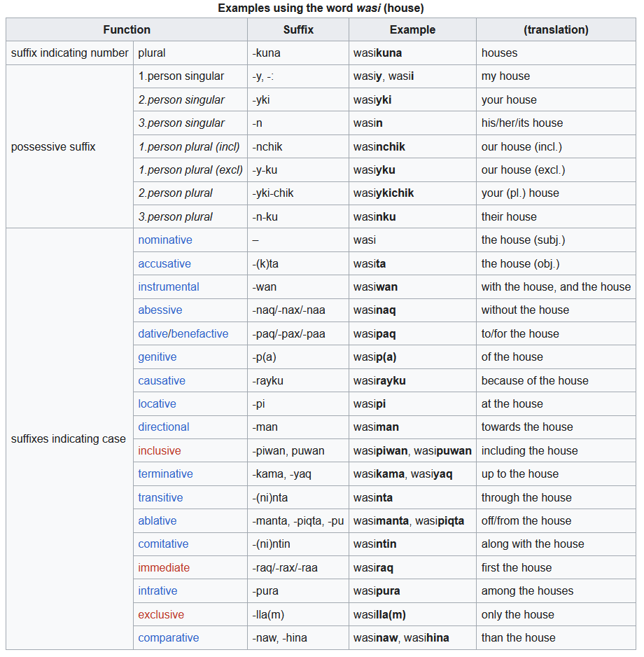Screen dimensions: 644x657
Task: Open the terminative case link
Action: pos(165,474)
